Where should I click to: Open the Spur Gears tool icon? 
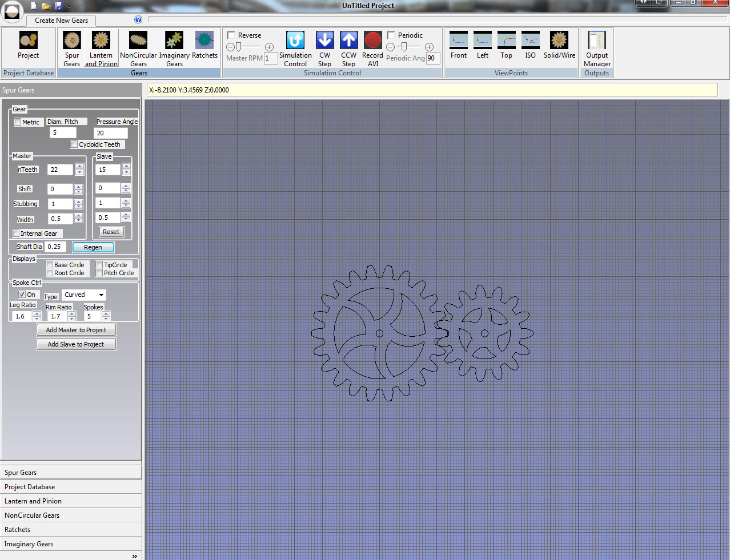point(72,41)
